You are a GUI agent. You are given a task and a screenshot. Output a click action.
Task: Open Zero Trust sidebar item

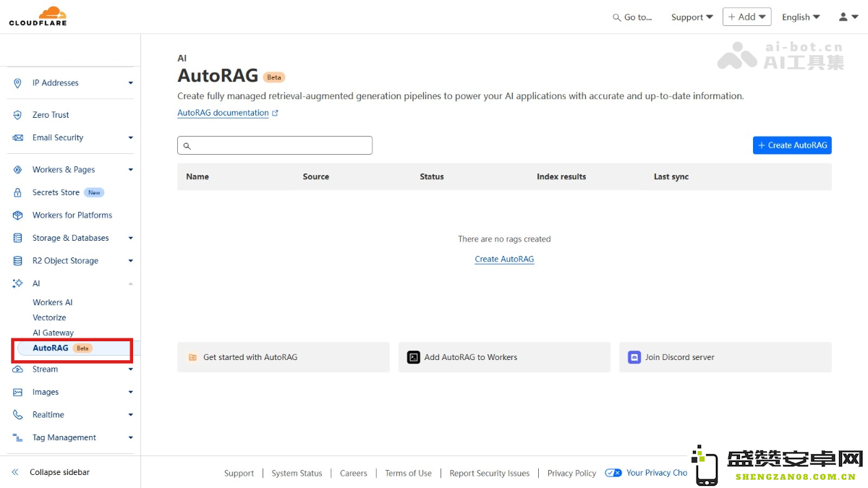click(x=51, y=115)
